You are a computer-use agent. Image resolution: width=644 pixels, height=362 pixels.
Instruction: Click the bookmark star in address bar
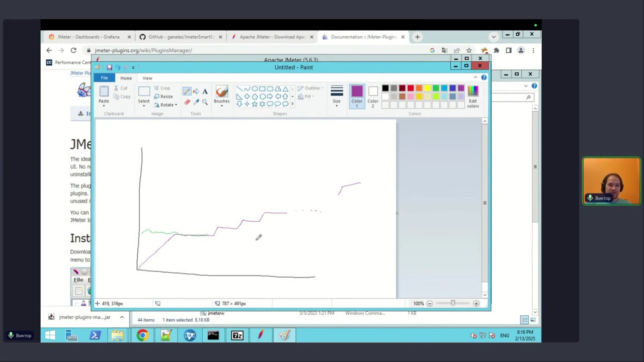tap(469, 50)
